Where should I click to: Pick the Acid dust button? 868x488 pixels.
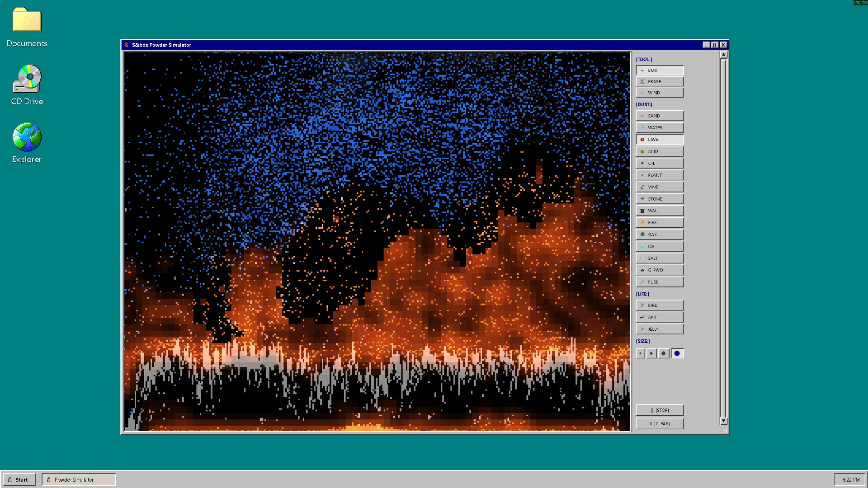[659, 151]
